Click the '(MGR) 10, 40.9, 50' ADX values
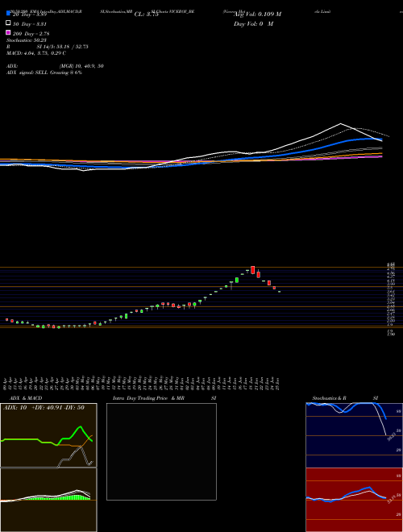 click(x=81, y=66)
